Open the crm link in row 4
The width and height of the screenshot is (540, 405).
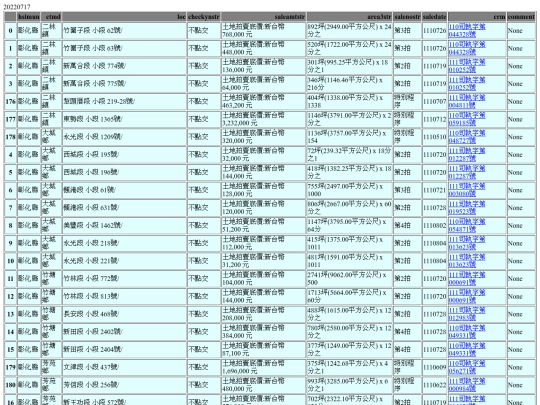click(x=467, y=155)
